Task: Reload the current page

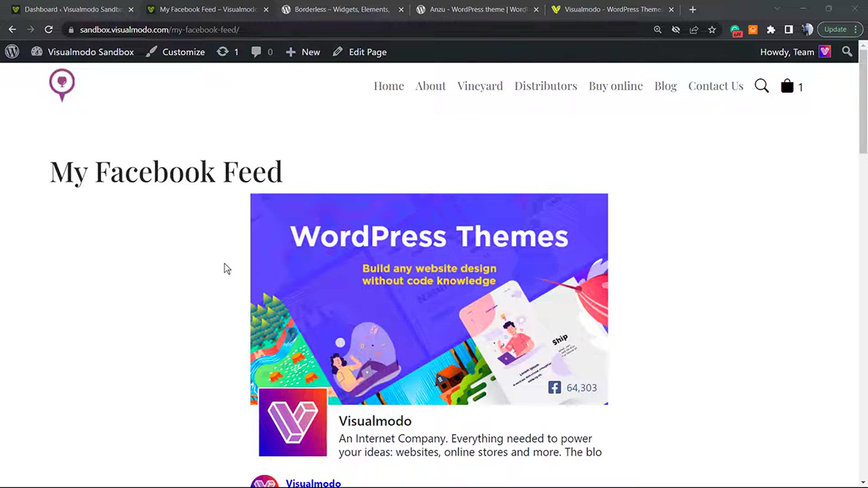Action: coord(48,29)
